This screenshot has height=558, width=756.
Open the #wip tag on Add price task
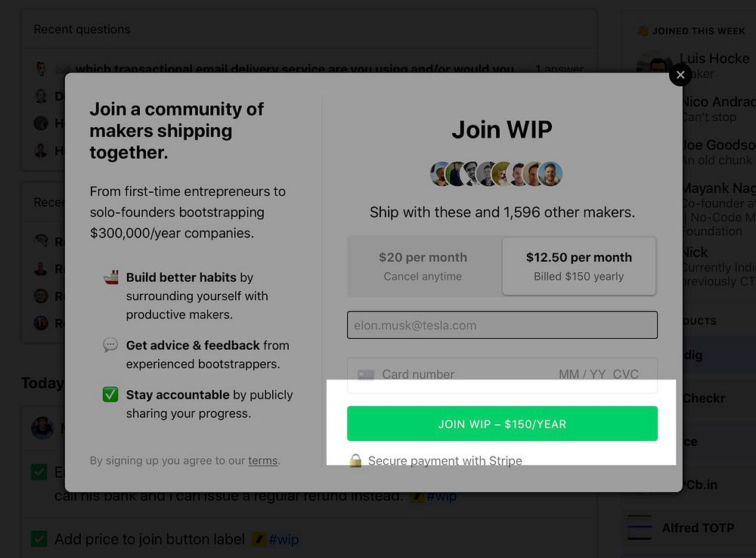click(283, 539)
